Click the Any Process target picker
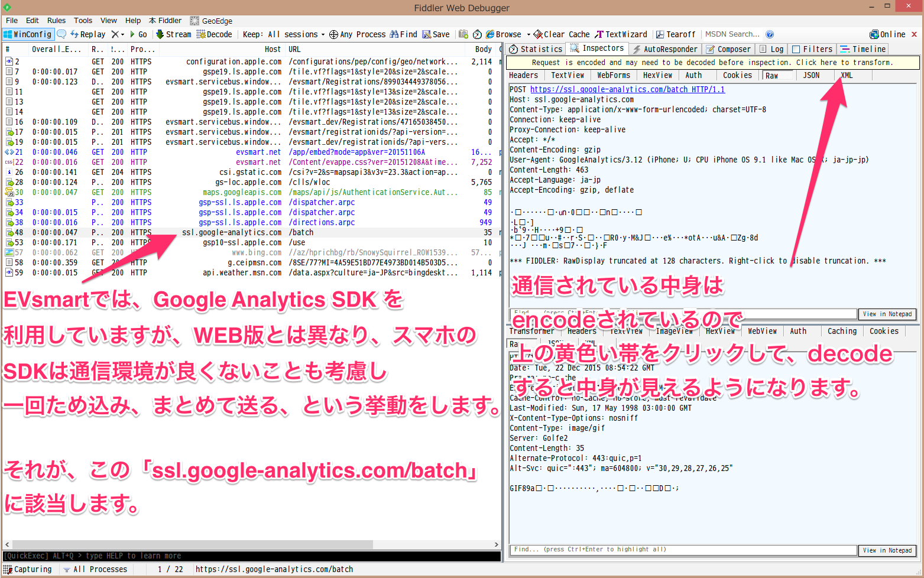 pyautogui.click(x=357, y=34)
